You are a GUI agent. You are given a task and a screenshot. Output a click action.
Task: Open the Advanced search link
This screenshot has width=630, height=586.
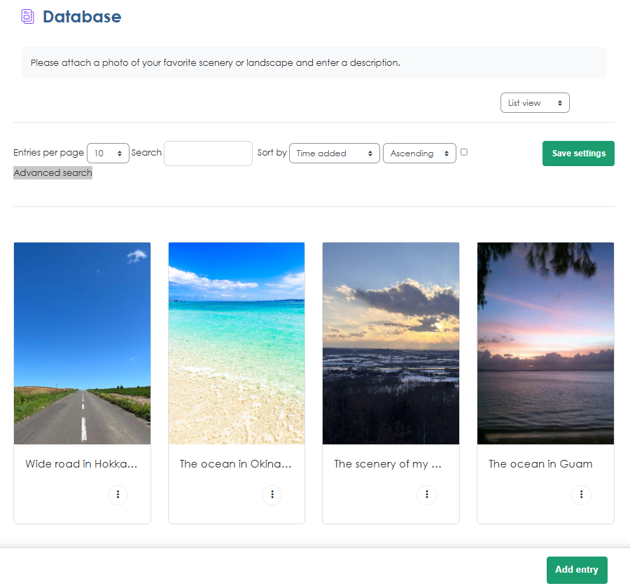53,173
